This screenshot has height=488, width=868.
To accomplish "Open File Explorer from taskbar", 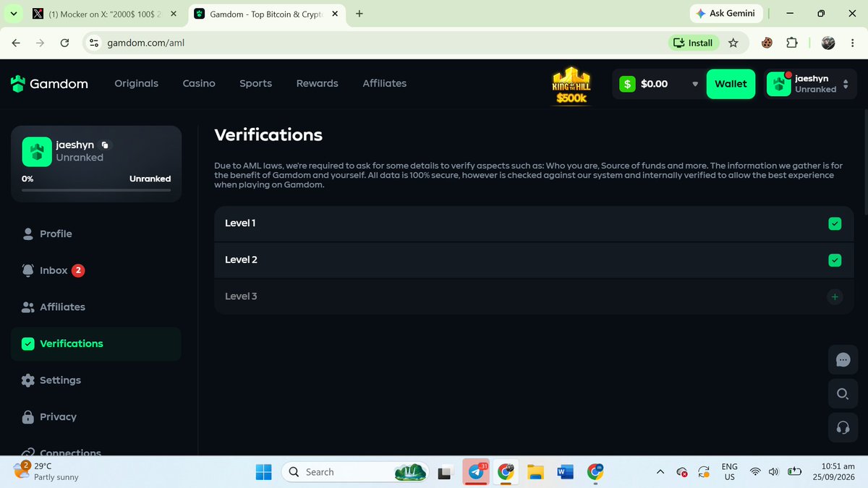I will click(x=535, y=472).
